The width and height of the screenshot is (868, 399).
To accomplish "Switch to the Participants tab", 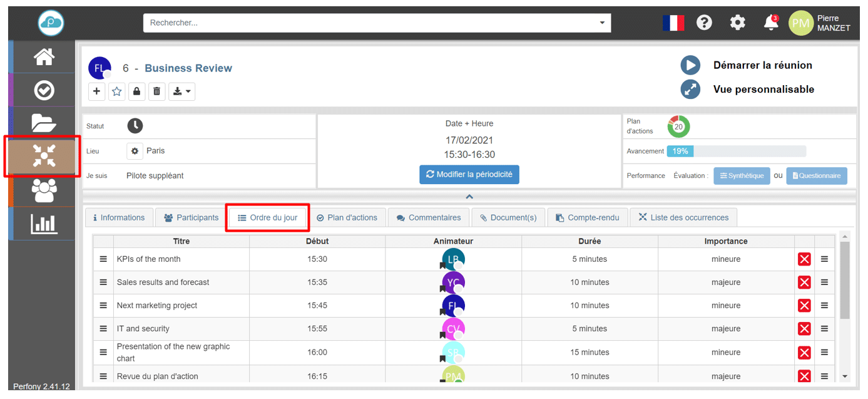I will (191, 217).
